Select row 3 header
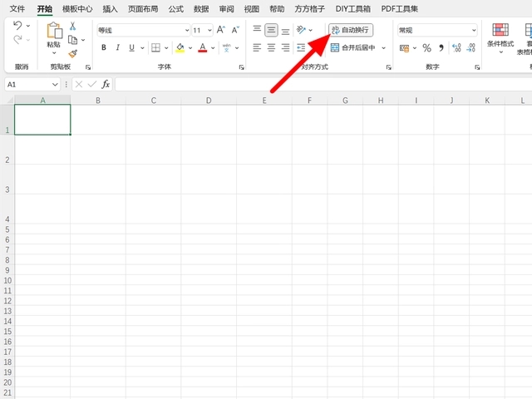The height and width of the screenshot is (399, 532). tap(7, 180)
